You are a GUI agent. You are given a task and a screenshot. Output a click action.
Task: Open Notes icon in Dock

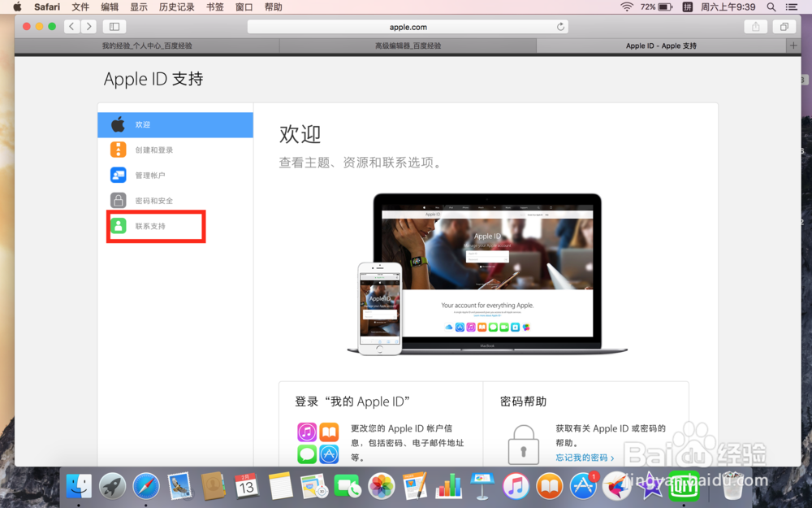pos(280,486)
